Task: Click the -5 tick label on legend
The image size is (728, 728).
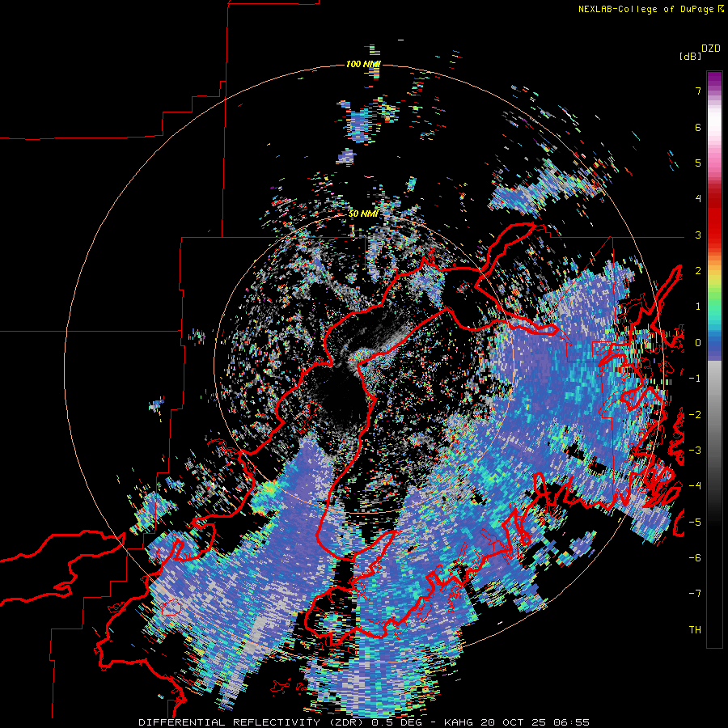Action: (695, 523)
